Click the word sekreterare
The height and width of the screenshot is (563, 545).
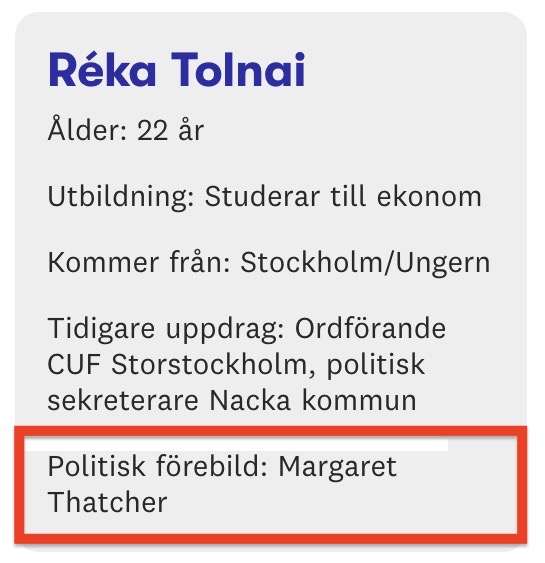click(123, 400)
